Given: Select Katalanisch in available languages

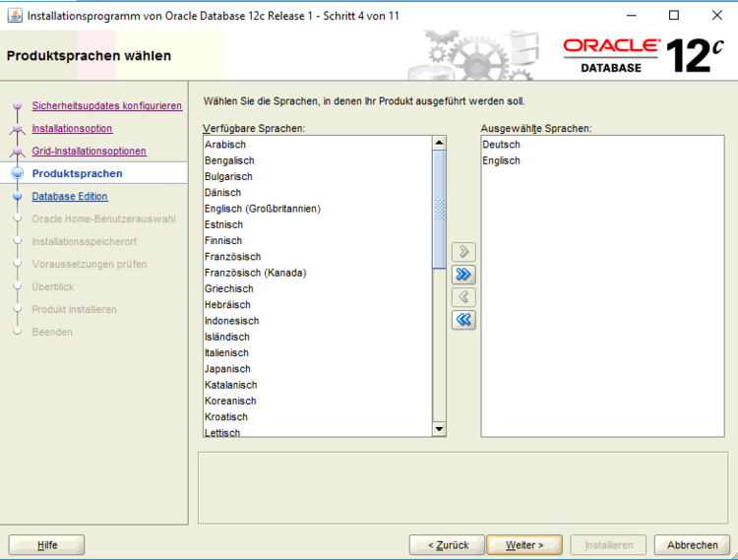Looking at the screenshot, I should point(318,385).
